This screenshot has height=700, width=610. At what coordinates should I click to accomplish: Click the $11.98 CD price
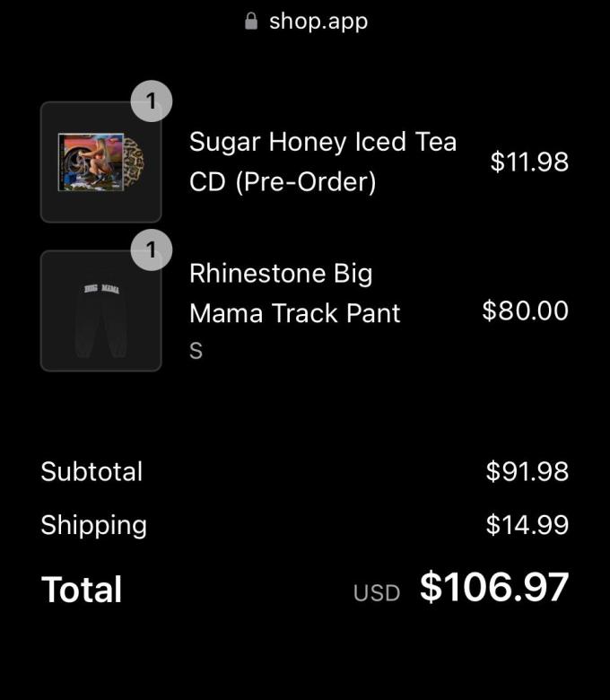pos(529,162)
